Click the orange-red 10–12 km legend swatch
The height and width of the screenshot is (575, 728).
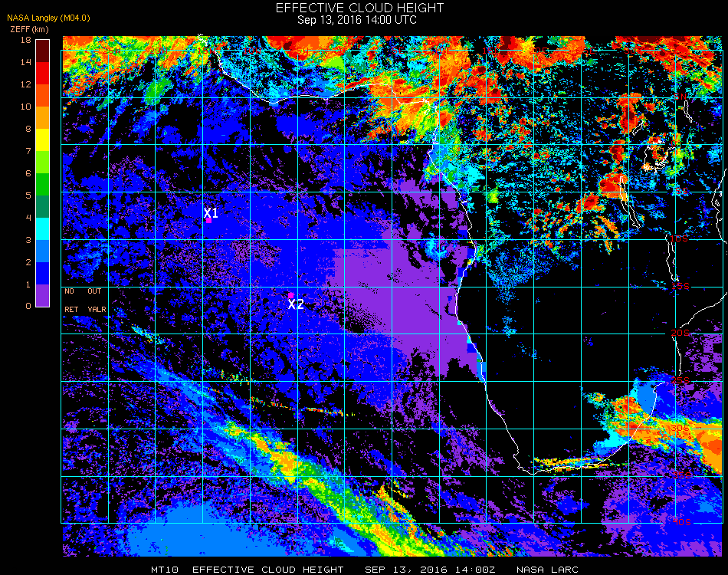(x=42, y=96)
